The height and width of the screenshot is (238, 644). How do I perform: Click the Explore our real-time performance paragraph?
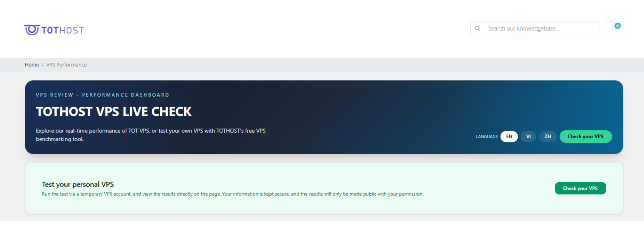click(151, 135)
